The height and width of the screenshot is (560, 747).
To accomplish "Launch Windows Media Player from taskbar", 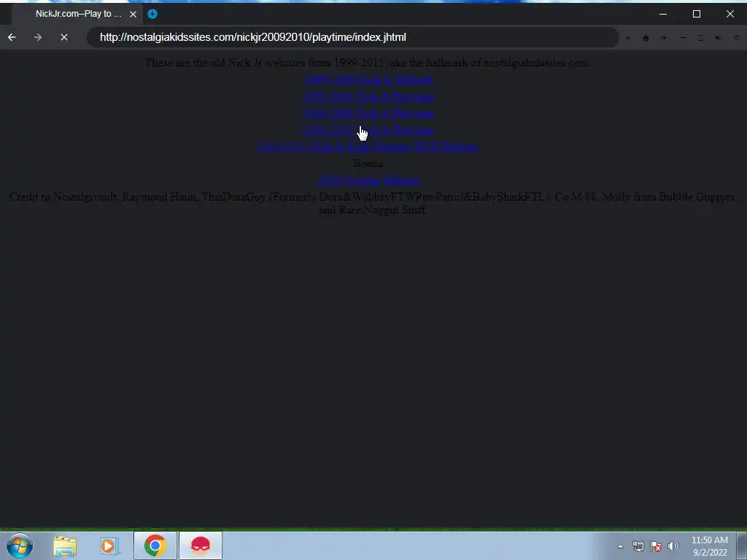I will 109,545.
